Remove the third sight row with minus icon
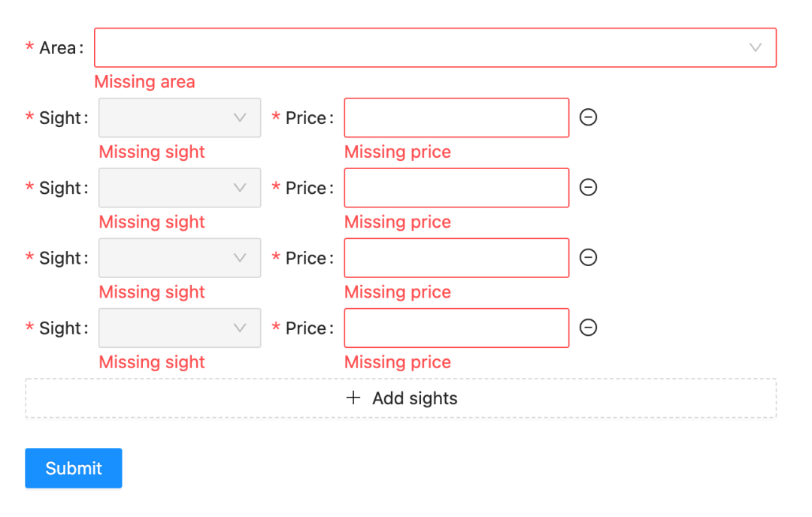812x517 pixels. [x=588, y=257]
